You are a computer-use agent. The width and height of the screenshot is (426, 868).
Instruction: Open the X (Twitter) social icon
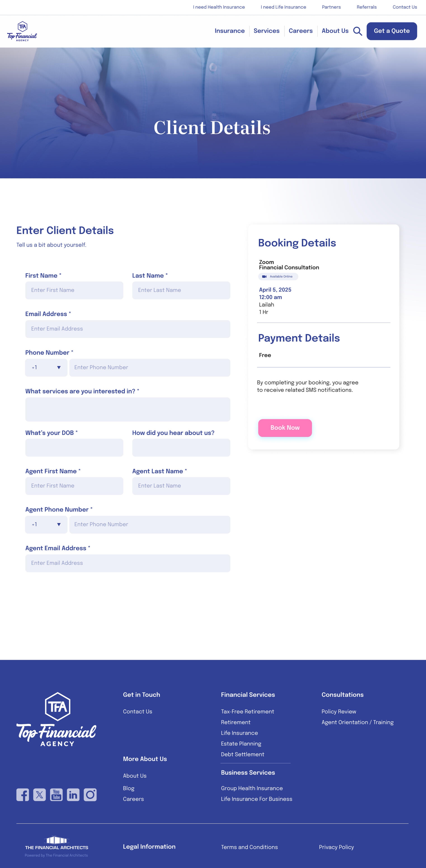[39, 795]
